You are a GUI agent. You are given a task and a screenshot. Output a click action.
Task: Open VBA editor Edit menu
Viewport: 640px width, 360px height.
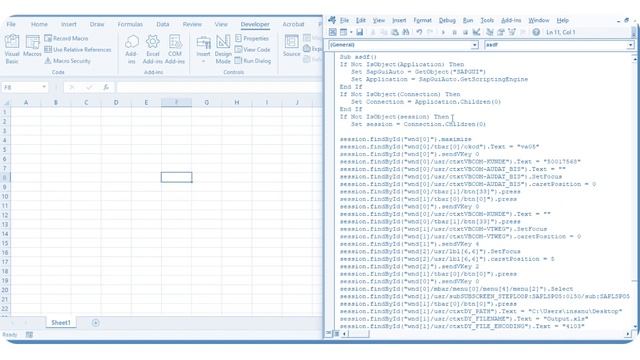click(x=361, y=20)
